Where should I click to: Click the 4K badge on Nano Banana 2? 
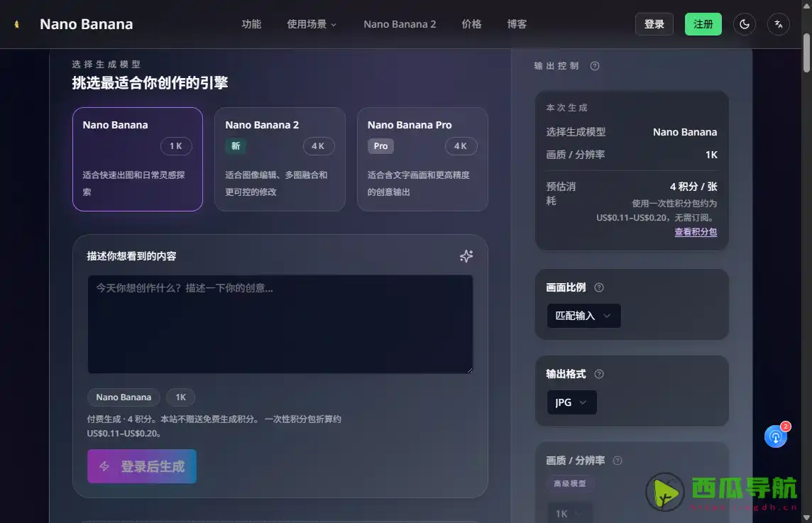[318, 146]
